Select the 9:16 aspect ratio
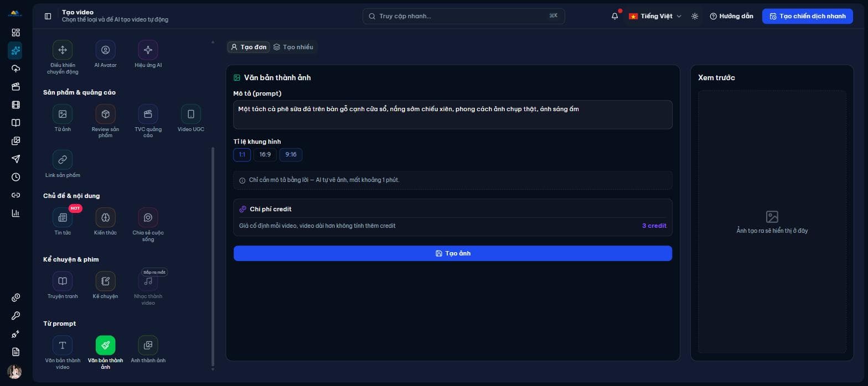Screen dimensions: 868x386 (291, 154)
